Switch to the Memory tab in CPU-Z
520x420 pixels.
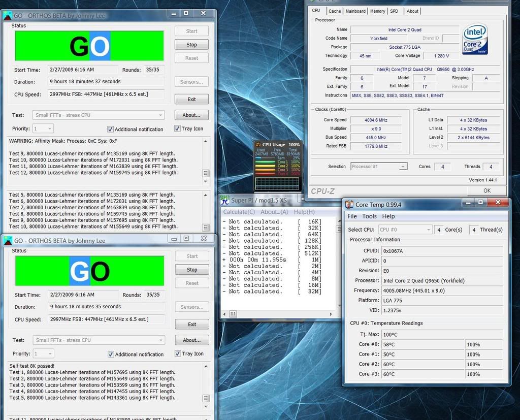tap(378, 11)
